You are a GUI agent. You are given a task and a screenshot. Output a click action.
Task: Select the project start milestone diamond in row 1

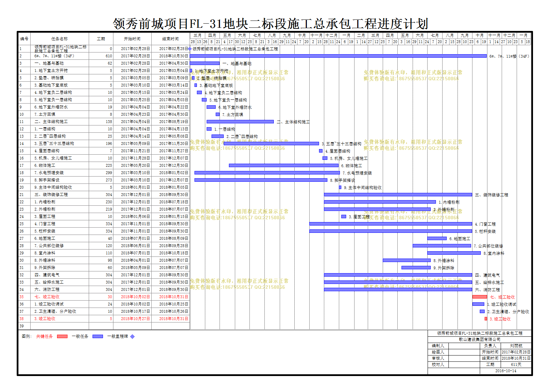point(190,49)
